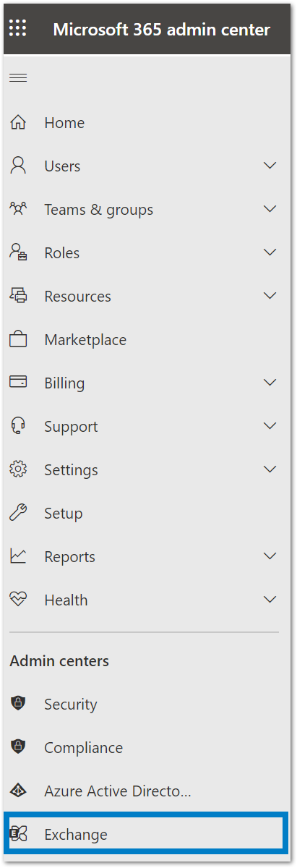This screenshot has height=868, width=297.
Task: Expand the Billing chevron
Action: [x=270, y=382]
